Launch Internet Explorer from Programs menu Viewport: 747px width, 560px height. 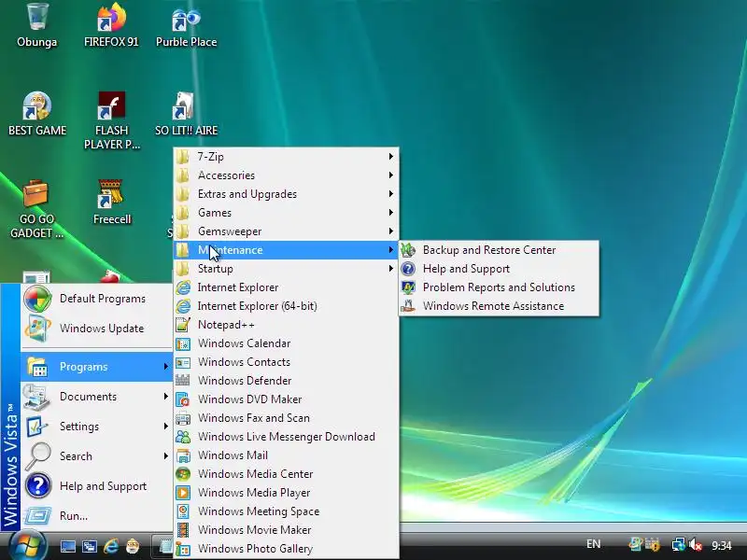click(x=286, y=287)
